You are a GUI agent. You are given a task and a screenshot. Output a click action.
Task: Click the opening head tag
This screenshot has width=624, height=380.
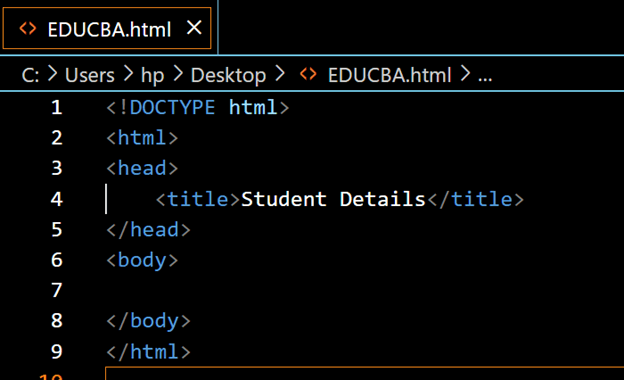pos(142,168)
